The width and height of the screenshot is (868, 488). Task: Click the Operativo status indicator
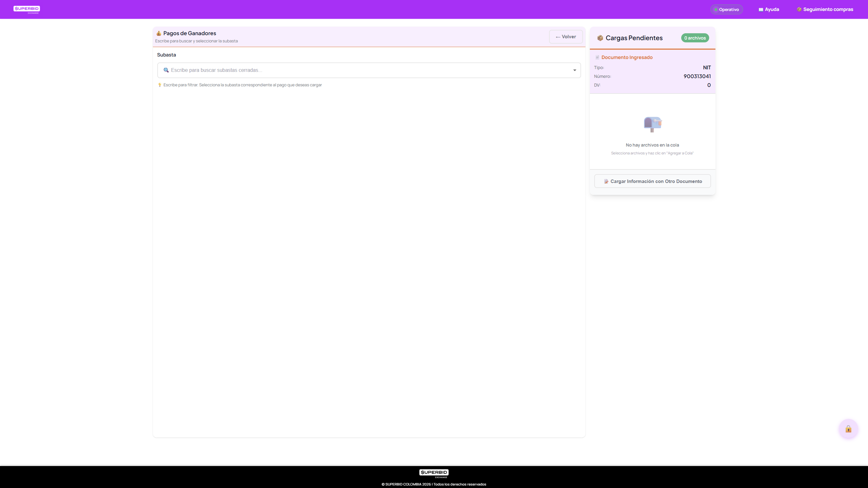point(726,9)
